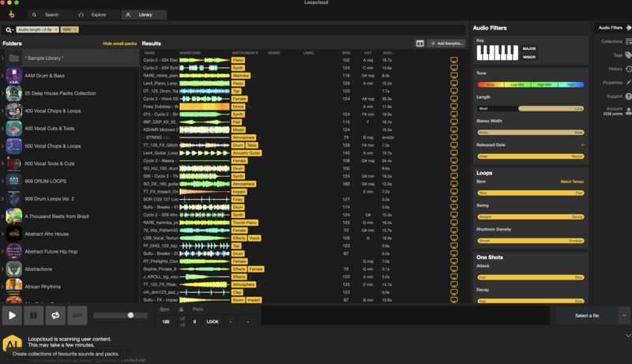
Task: Click the local file icon for Cyclo 2 - 034 Elec
Action: [453, 60]
